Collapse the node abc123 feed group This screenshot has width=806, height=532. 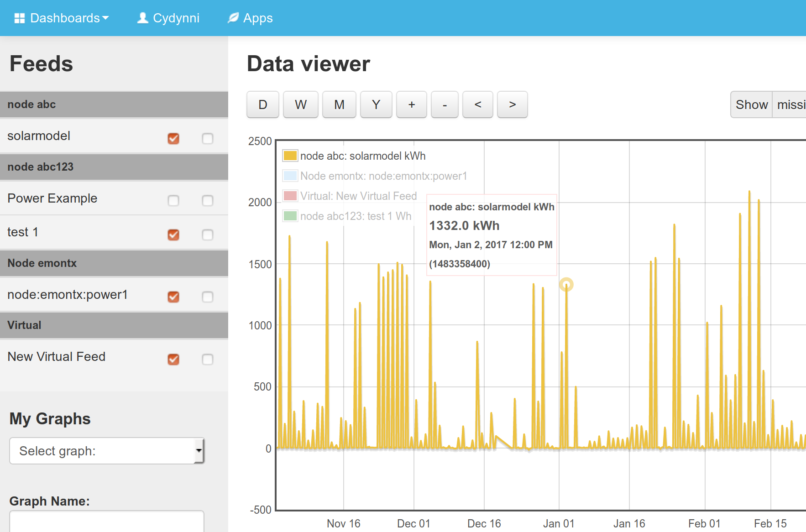[x=114, y=167]
